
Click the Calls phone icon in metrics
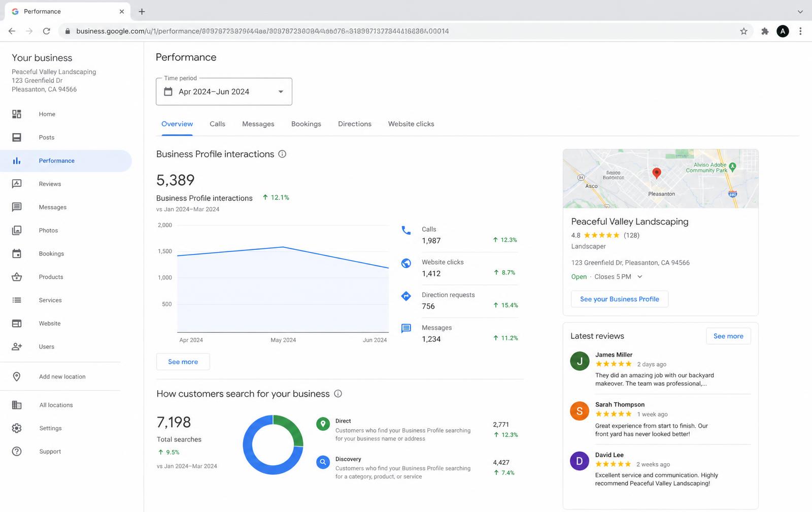click(406, 230)
